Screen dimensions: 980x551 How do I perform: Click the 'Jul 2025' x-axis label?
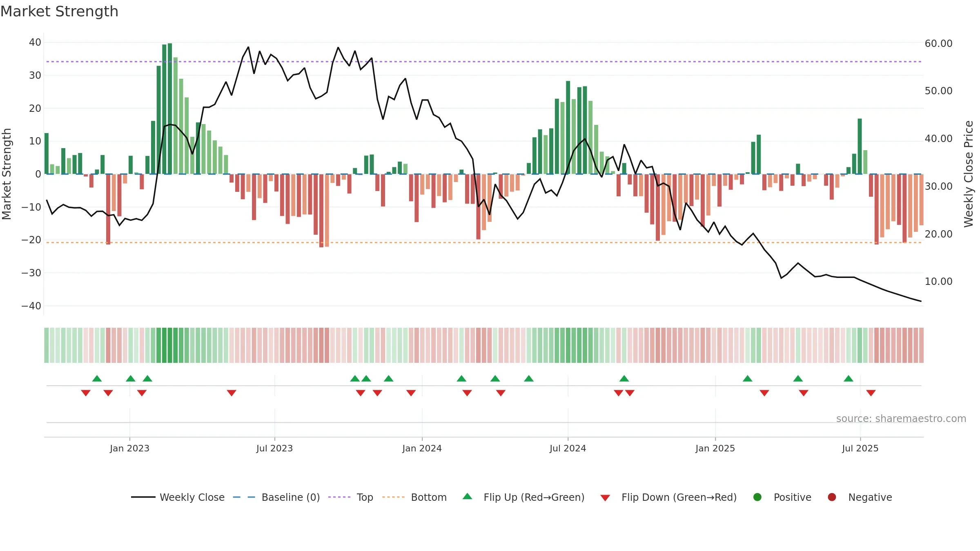(x=860, y=448)
